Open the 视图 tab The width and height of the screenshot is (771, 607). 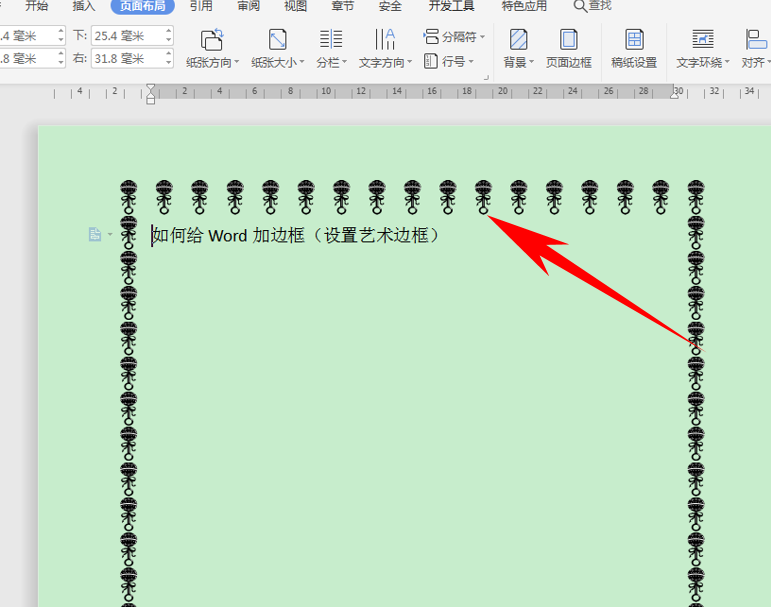tap(296, 6)
